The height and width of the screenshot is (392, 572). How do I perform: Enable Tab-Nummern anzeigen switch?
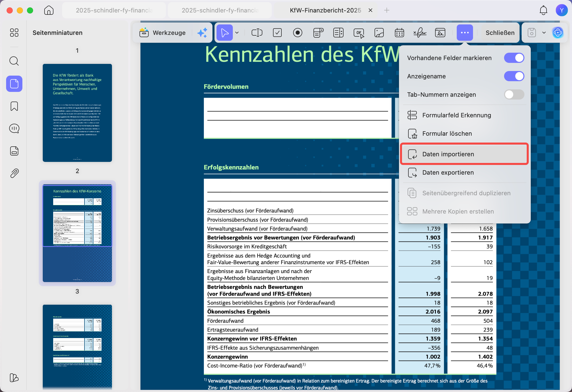pos(514,94)
